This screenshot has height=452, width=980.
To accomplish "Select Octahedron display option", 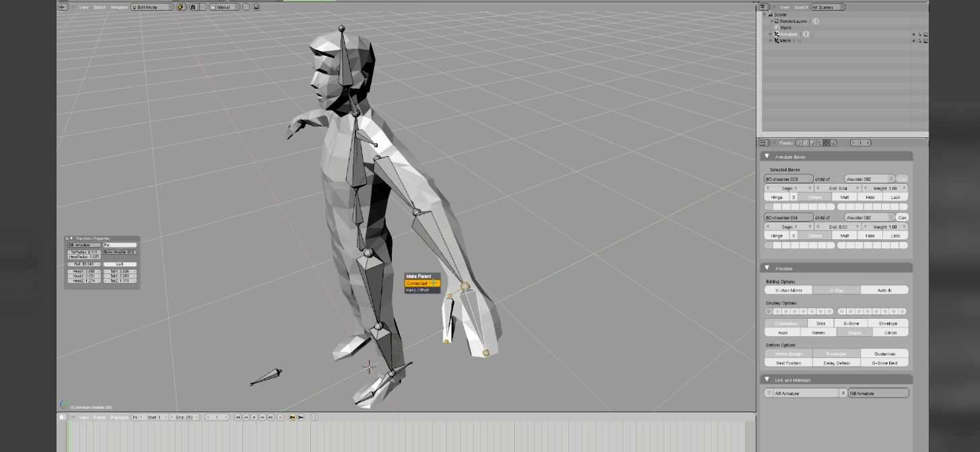I will pos(786,324).
